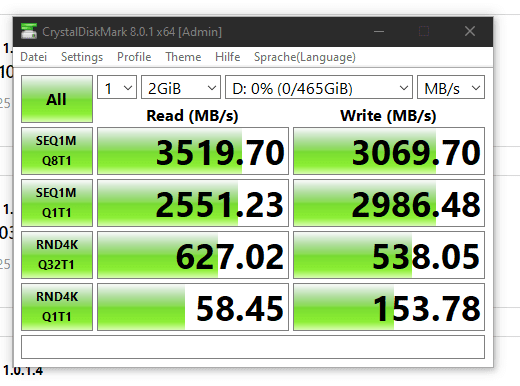This screenshot has width=520, height=386.
Task: Click the CrystalDiskMark app icon in title bar
Action: pyautogui.click(x=29, y=31)
